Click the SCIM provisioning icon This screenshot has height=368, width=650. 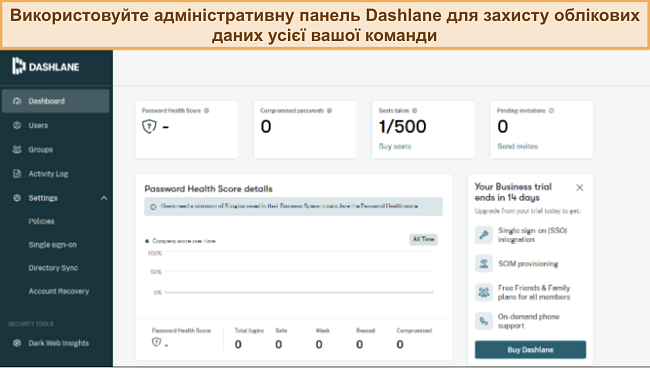483,264
